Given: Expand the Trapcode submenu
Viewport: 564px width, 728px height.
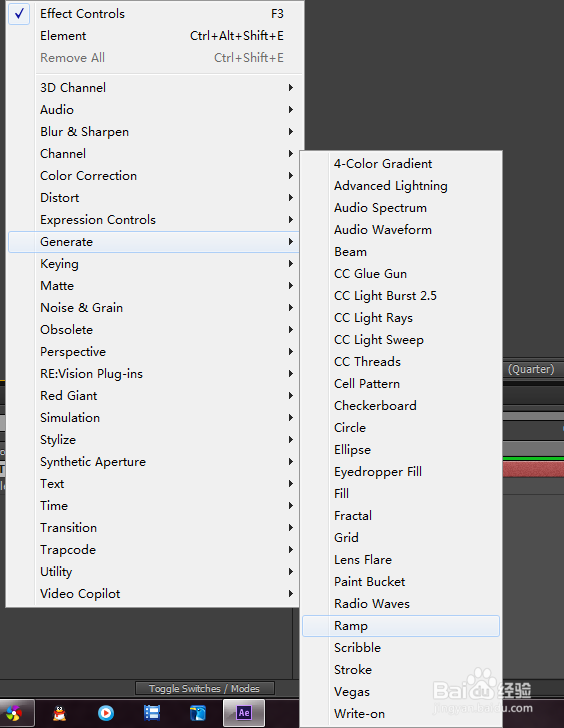Looking at the screenshot, I should coord(155,550).
